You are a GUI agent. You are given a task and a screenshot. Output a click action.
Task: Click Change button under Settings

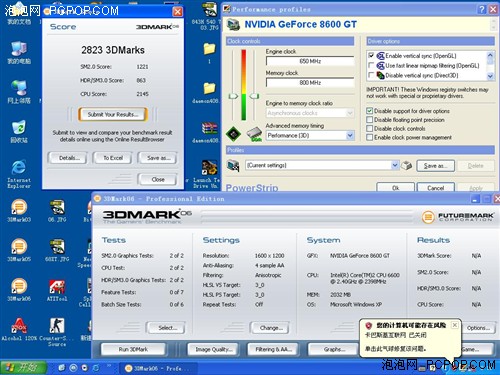coord(270,328)
